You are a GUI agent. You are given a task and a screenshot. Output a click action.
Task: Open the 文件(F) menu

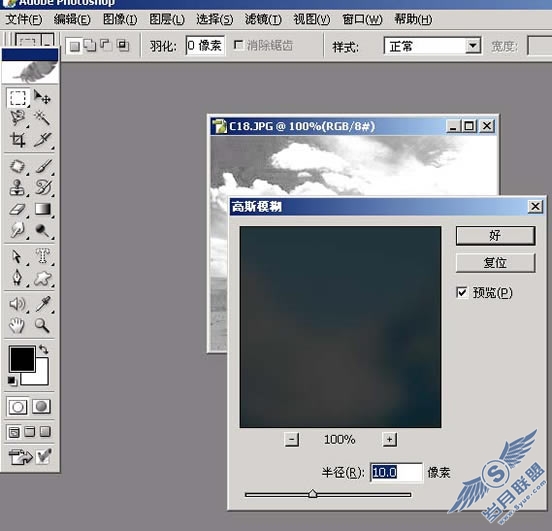point(24,19)
